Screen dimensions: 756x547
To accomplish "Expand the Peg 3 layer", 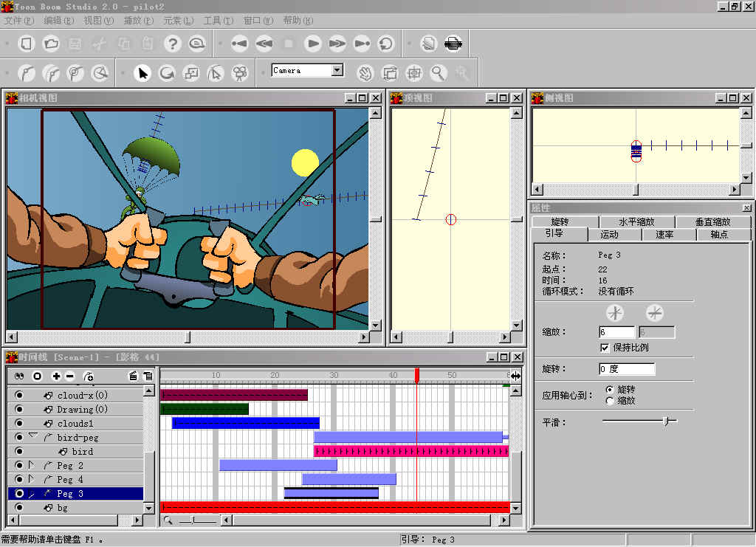I will [x=31, y=494].
